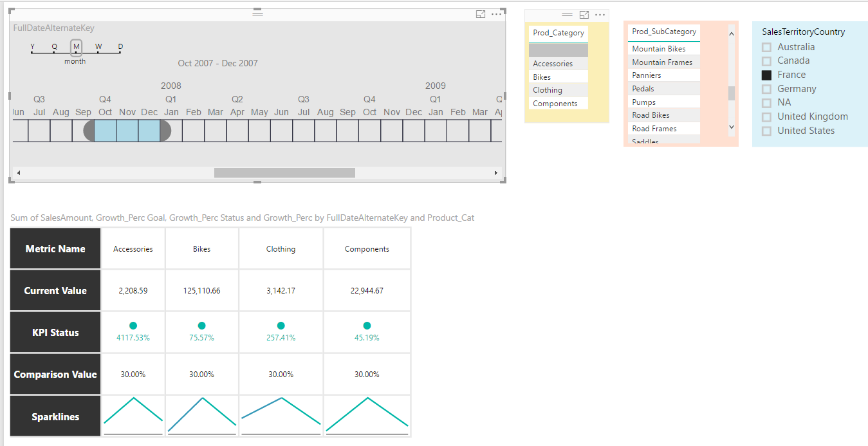
Task: Open focus mode on timeline visual
Action: [480, 14]
